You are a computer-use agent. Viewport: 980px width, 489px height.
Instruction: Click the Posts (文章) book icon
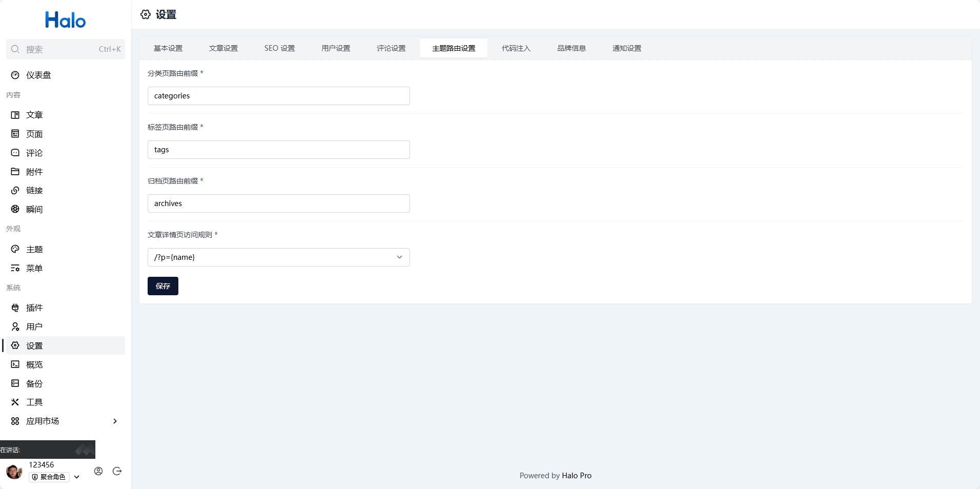pos(15,115)
